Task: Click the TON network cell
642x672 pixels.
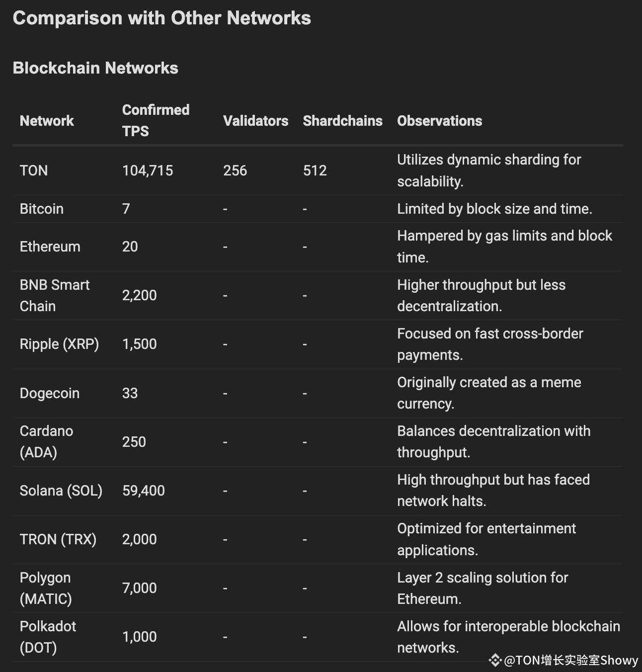Action: 34,170
